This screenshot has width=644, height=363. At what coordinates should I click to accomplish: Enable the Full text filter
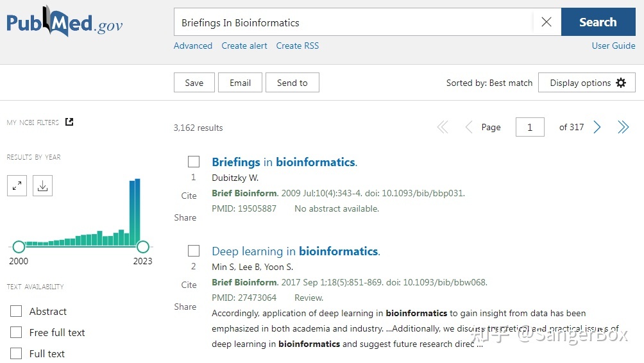(x=16, y=353)
